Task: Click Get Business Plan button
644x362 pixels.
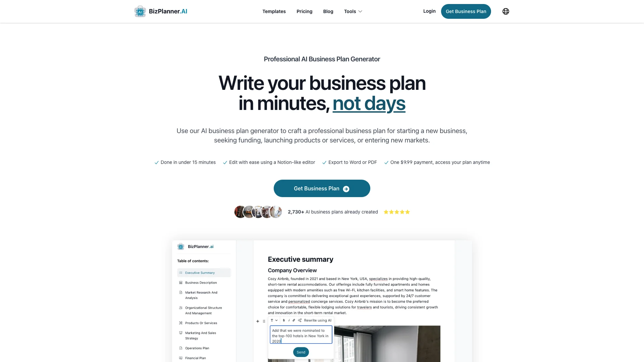Action: (x=322, y=188)
